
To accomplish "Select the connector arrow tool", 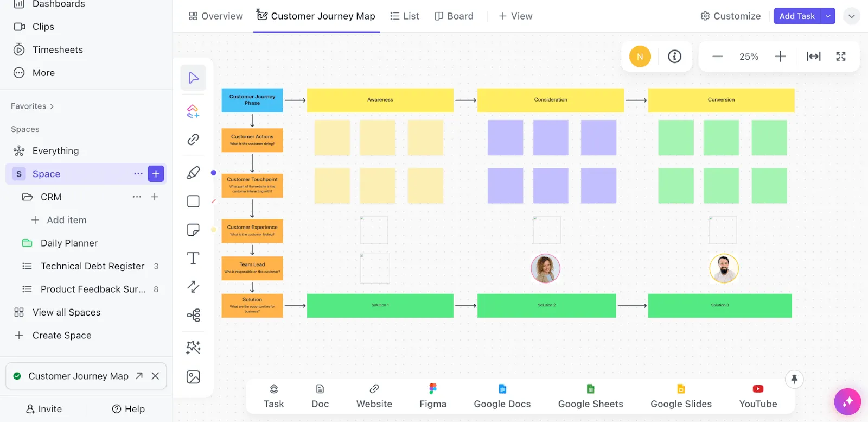I will (193, 286).
